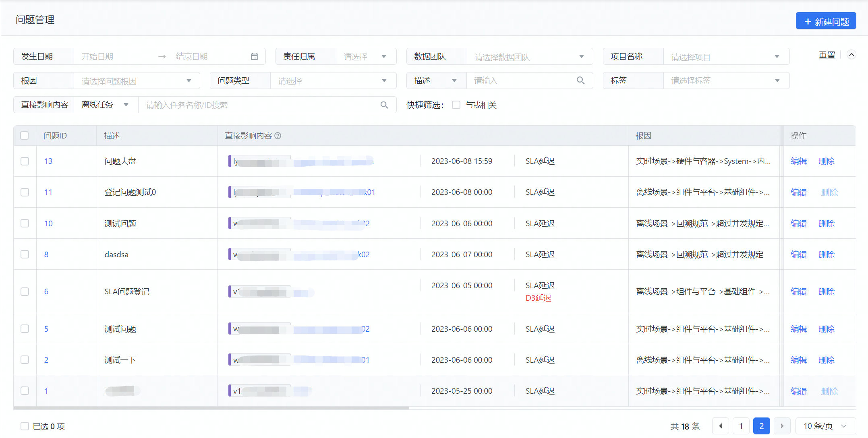Screen dimensions: 868x438
Task: Click 编辑 for dasdsa row
Action: [799, 254]
